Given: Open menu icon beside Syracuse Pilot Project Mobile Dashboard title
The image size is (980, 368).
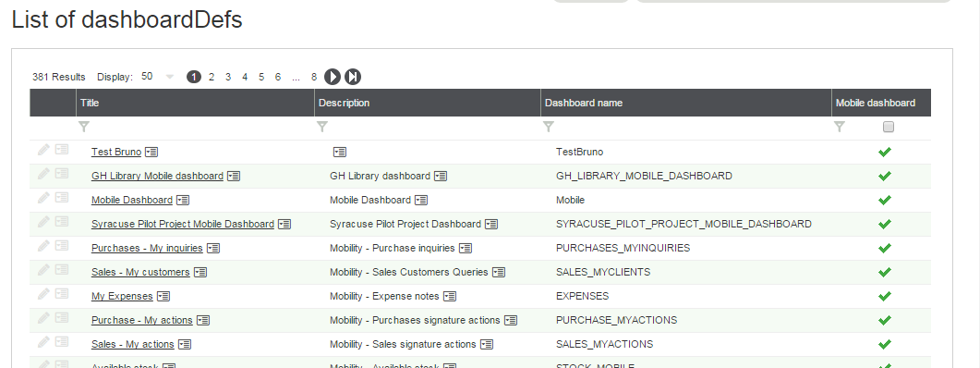Looking at the screenshot, I should point(284,224).
